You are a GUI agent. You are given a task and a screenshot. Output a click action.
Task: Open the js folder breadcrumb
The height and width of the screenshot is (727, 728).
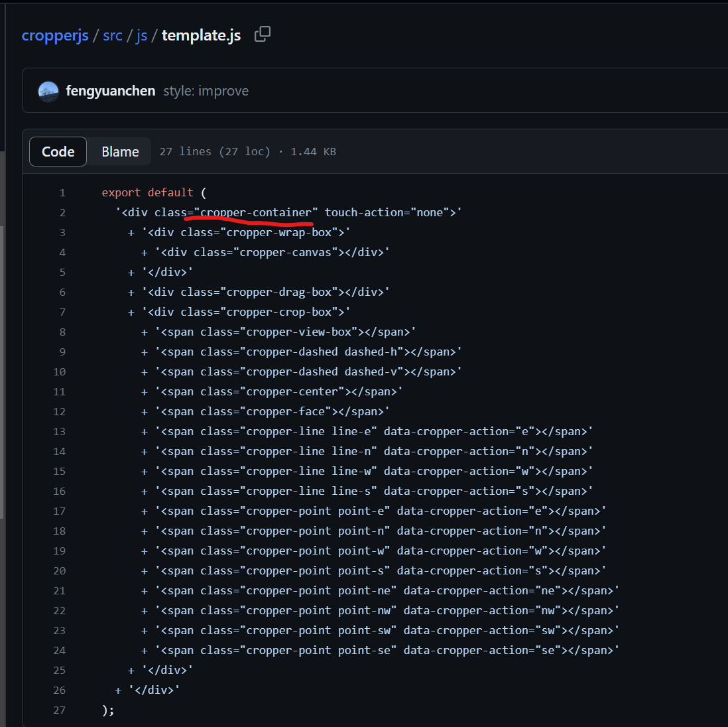[x=141, y=35]
